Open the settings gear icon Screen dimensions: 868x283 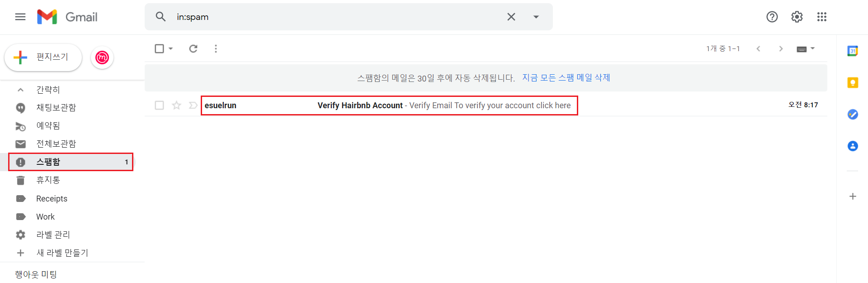tap(797, 17)
